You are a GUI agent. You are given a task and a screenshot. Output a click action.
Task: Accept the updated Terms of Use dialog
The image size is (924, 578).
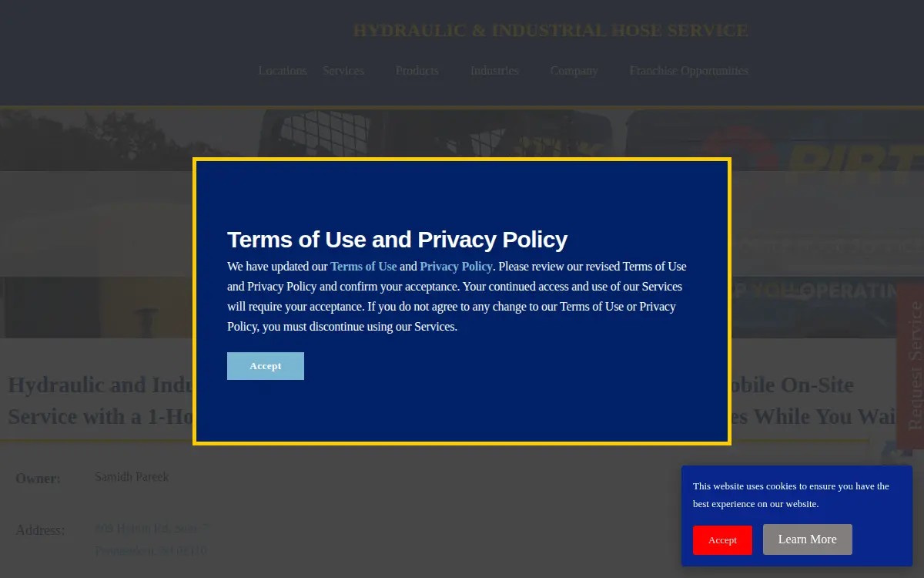266,366
